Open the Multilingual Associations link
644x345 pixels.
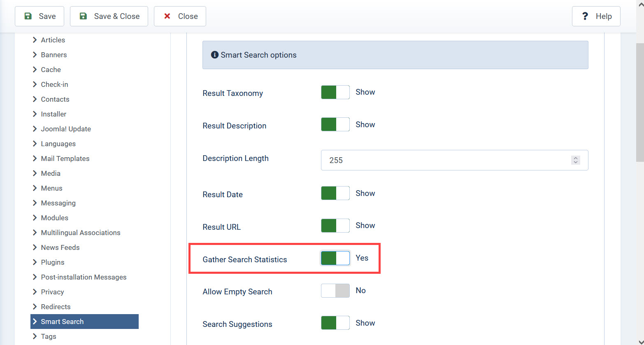[81, 233]
